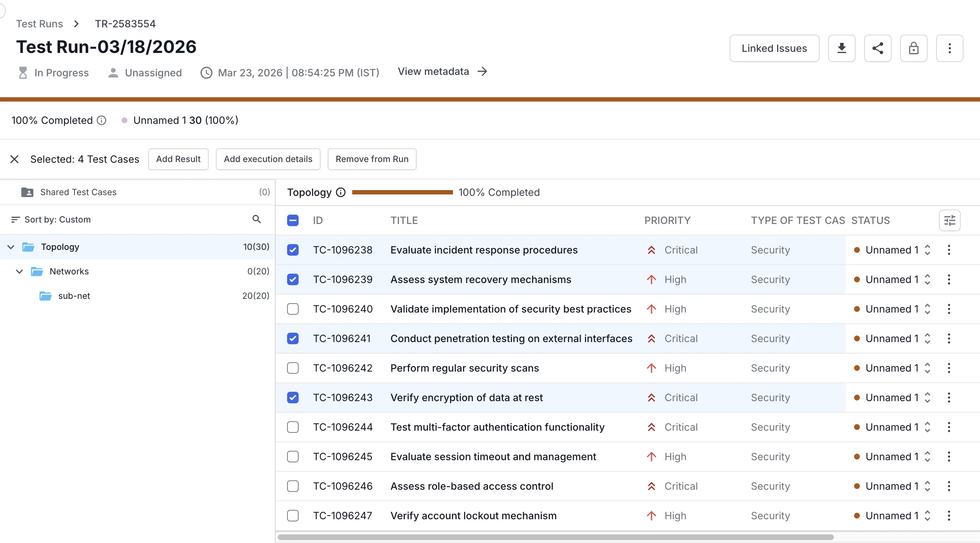This screenshot has height=543, width=980.
Task: Toggle the select-all checkbox in table header
Action: coord(292,220)
